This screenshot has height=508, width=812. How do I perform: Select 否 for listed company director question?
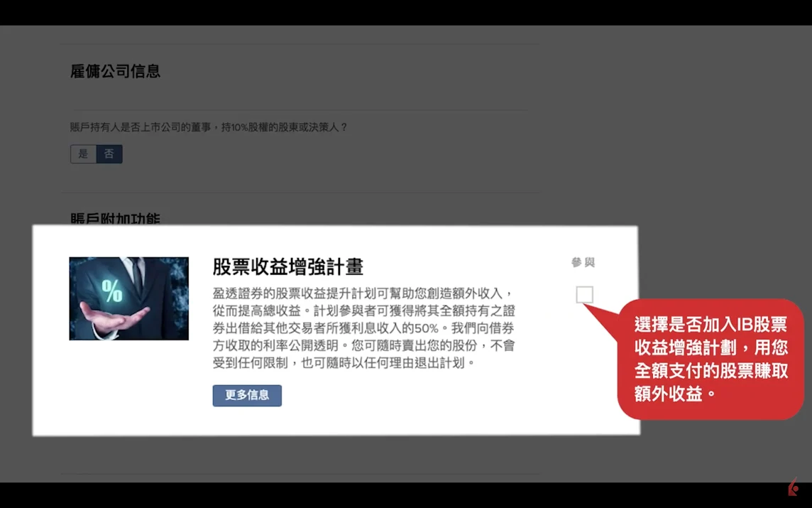[x=109, y=154]
